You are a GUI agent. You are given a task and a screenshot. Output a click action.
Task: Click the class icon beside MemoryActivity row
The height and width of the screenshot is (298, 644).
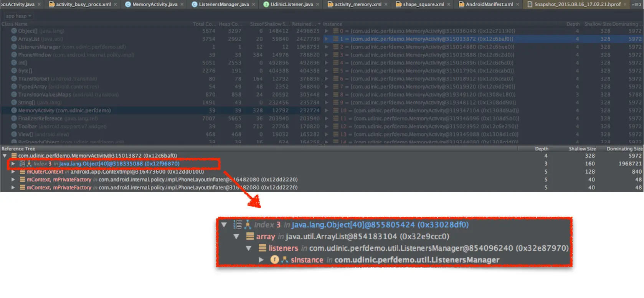(x=14, y=110)
